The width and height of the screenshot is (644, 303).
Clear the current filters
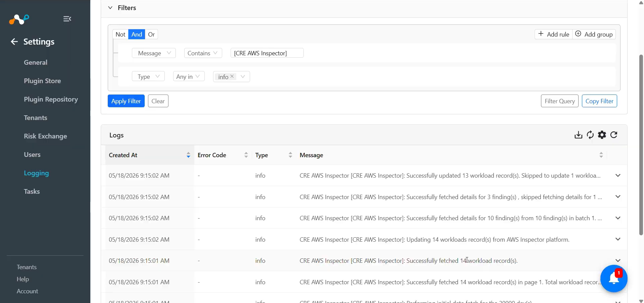(x=158, y=101)
